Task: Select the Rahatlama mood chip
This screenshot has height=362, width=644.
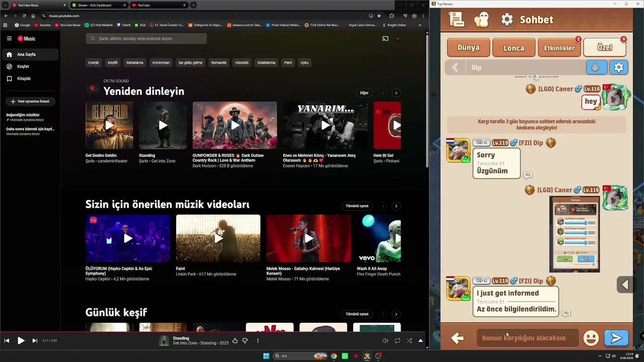Action: point(135,63)
